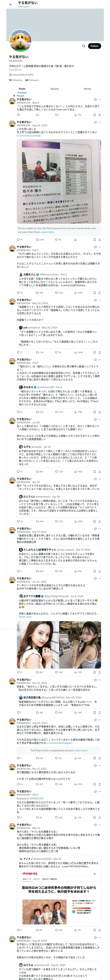110x980 pixels.
Task: Like the Aug 24, 2022 post
Action: click(x=57, y=240)
